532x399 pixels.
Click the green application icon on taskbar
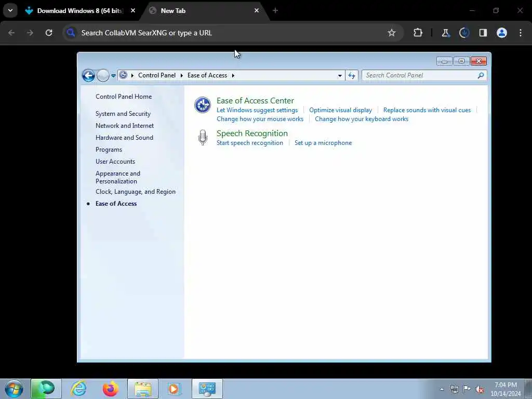point(46,389)
